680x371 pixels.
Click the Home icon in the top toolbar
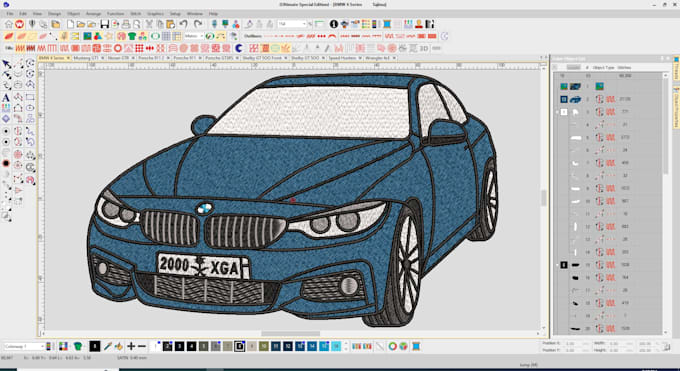coord(9,24)
